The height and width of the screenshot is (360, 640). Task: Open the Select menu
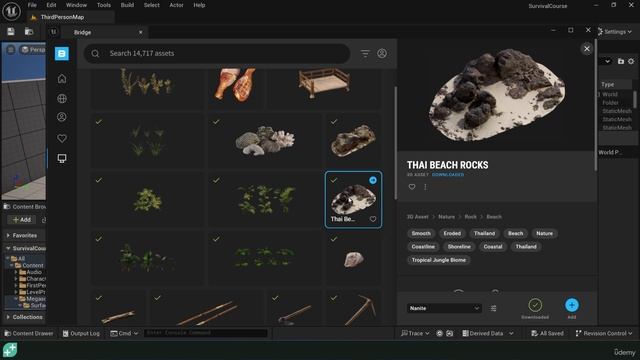click(151, 5)
